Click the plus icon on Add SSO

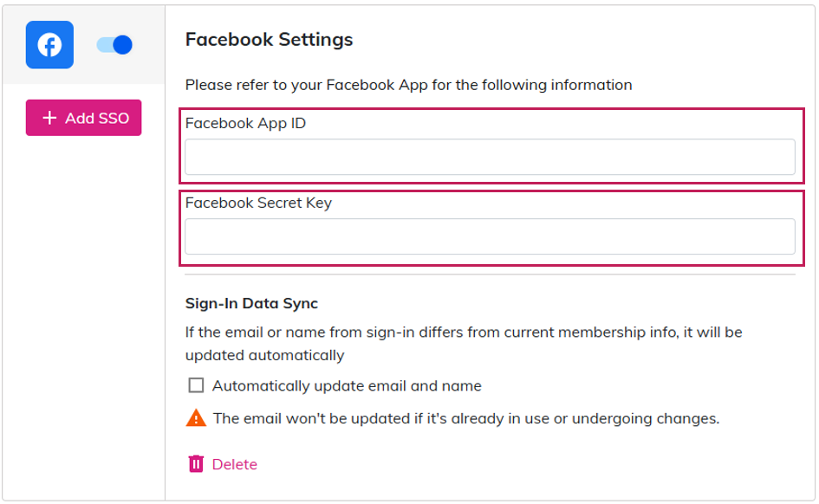coord(49,118)
